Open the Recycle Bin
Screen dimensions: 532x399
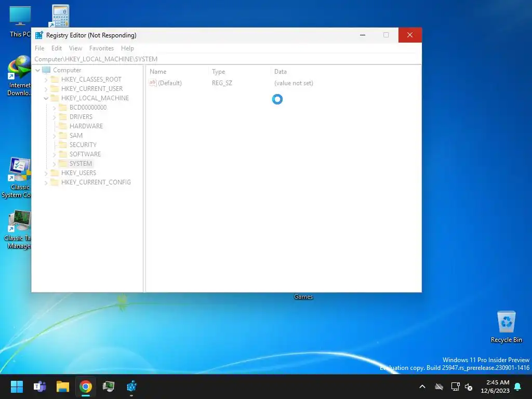tap(506, 326)
